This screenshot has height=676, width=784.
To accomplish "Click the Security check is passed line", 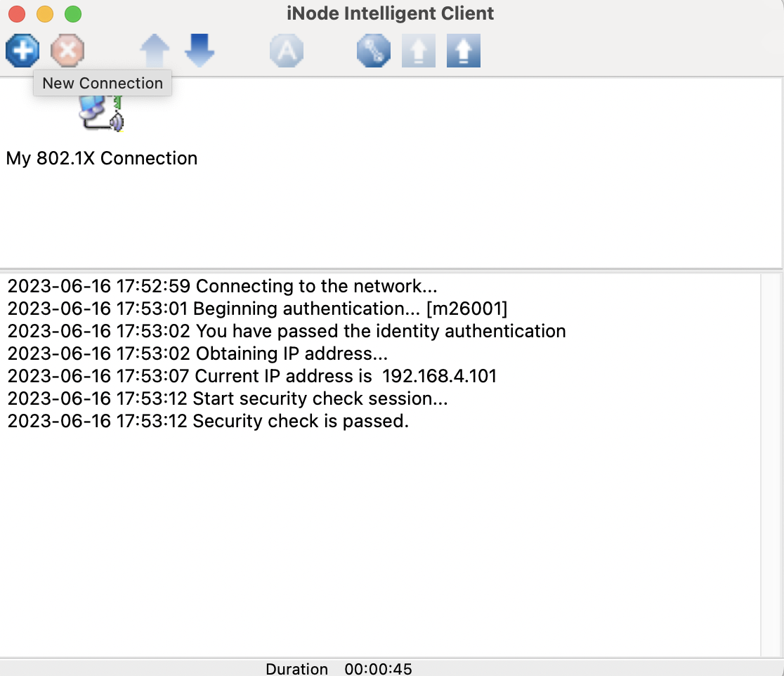I will 208,421.
